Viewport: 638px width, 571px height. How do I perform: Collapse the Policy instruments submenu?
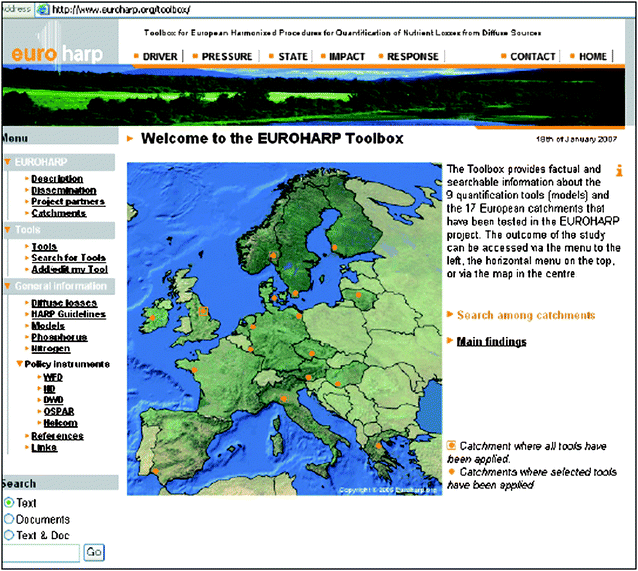pos(19,363)
